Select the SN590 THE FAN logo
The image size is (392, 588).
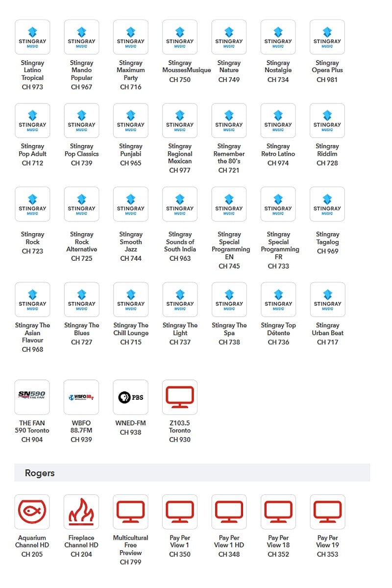coord(32,397)
